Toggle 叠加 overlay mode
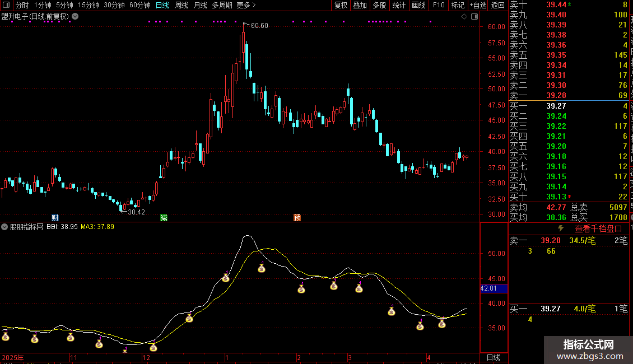Image resolution: width=633 pixels, height=364 pixels. [x=360, y=5]
